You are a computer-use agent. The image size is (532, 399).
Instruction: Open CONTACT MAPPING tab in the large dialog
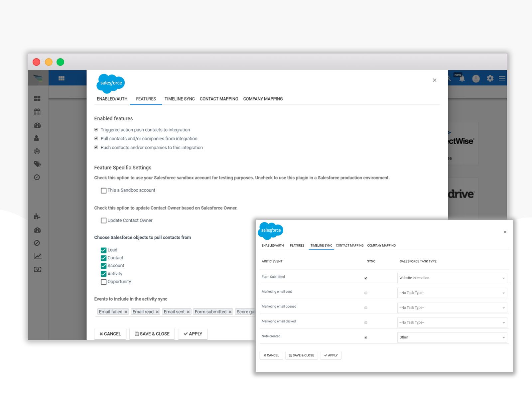(219, 99)
